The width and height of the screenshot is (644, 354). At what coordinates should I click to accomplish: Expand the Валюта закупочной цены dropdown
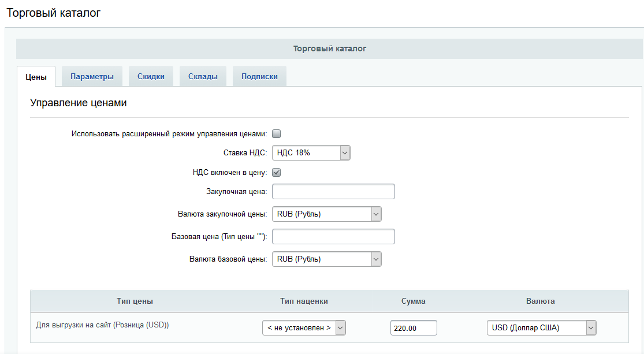point(326,214)
